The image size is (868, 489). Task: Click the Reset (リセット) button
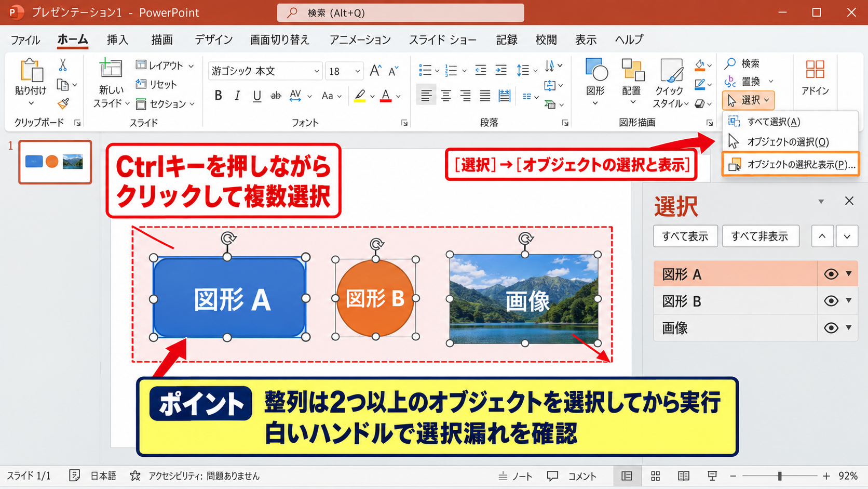pos(156,84)
